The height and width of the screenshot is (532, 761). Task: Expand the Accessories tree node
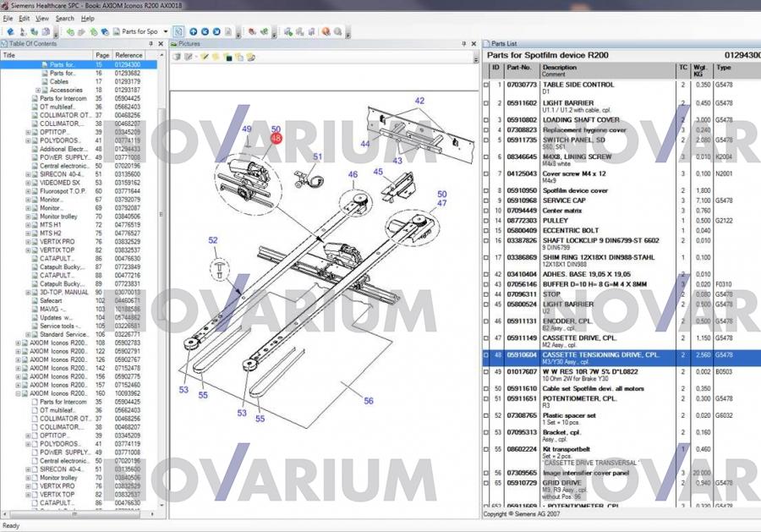[x=38, y=90]
